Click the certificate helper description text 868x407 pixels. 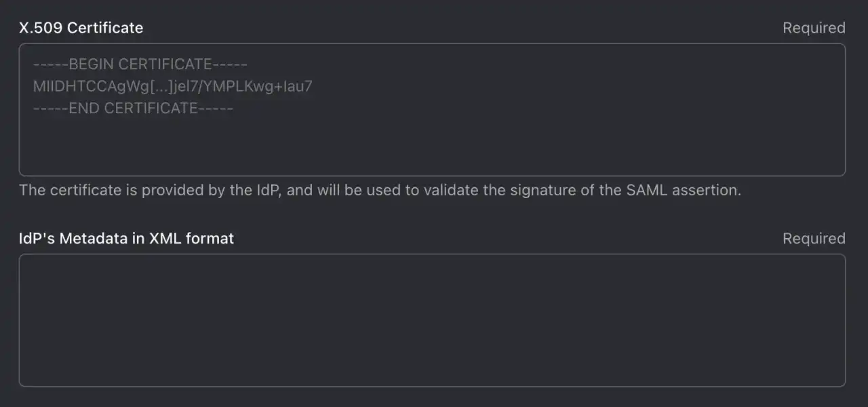[x=380, y=190]
